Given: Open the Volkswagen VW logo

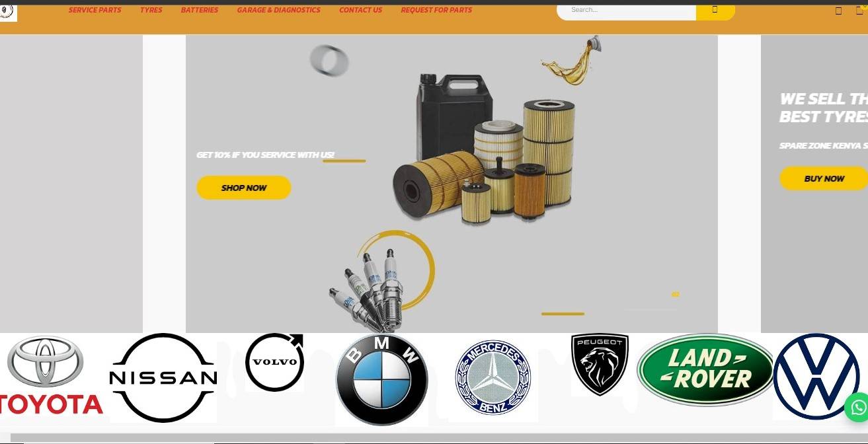Looking at the screenshot, I should point(816,377).
